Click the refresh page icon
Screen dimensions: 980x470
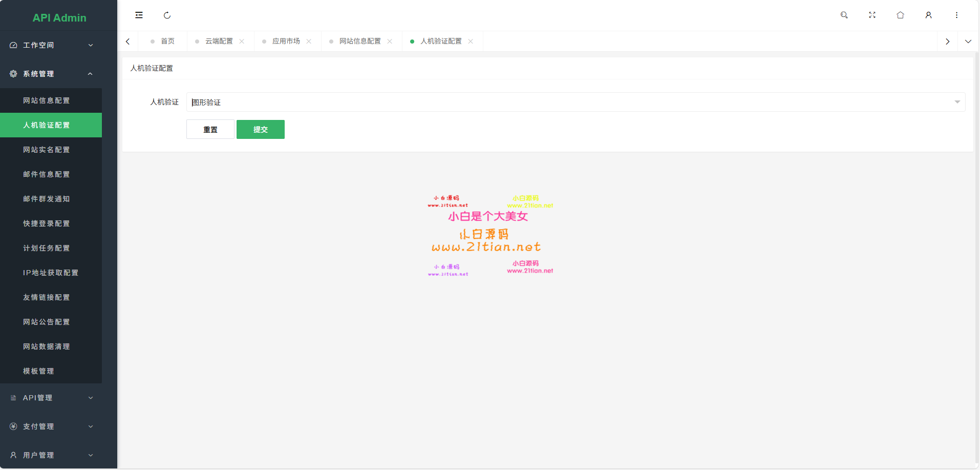[x=167, y=15]
